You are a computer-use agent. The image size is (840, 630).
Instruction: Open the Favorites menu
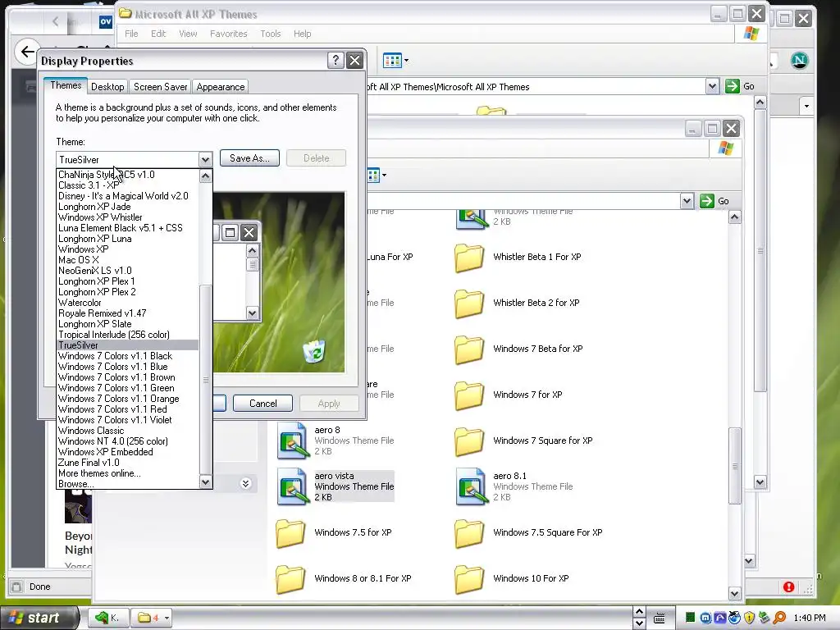pyautogui.click(x=228, y=34)
